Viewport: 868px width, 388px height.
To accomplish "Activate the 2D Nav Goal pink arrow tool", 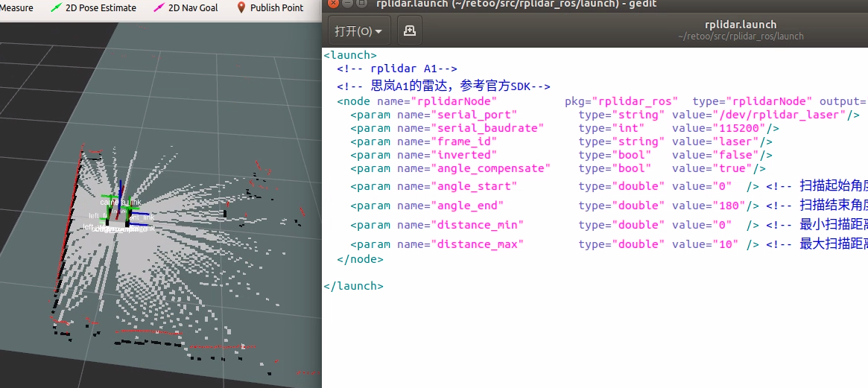I will coord(186,8).
